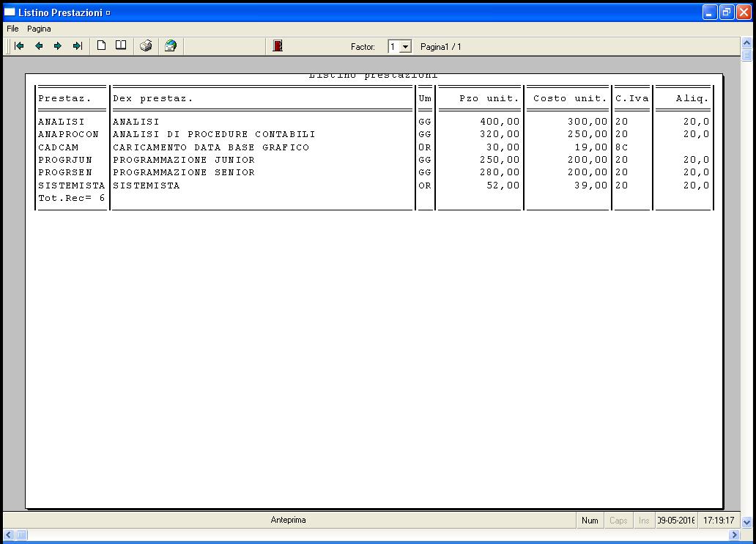Click the horizontal scrollbar left arrow
The image size is (756, 544).
pyautogui.click(x=9, y=534)
